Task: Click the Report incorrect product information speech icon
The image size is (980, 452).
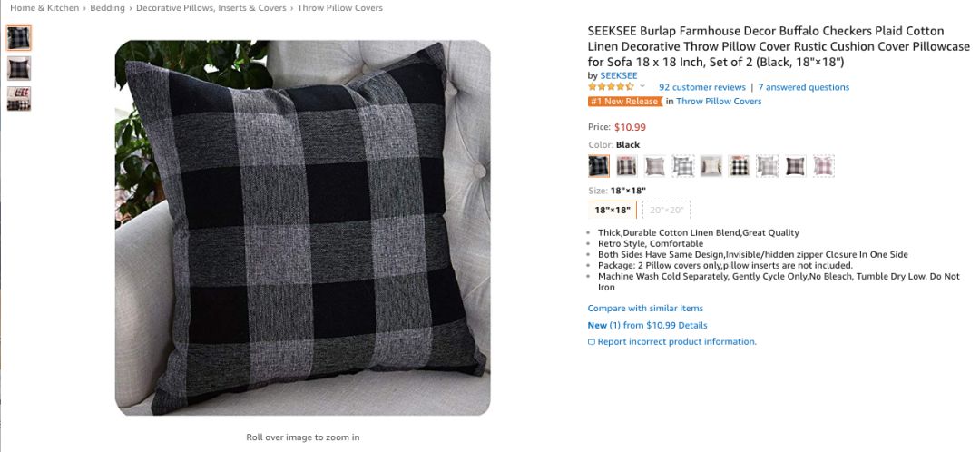Action: (x=592, y=342)
